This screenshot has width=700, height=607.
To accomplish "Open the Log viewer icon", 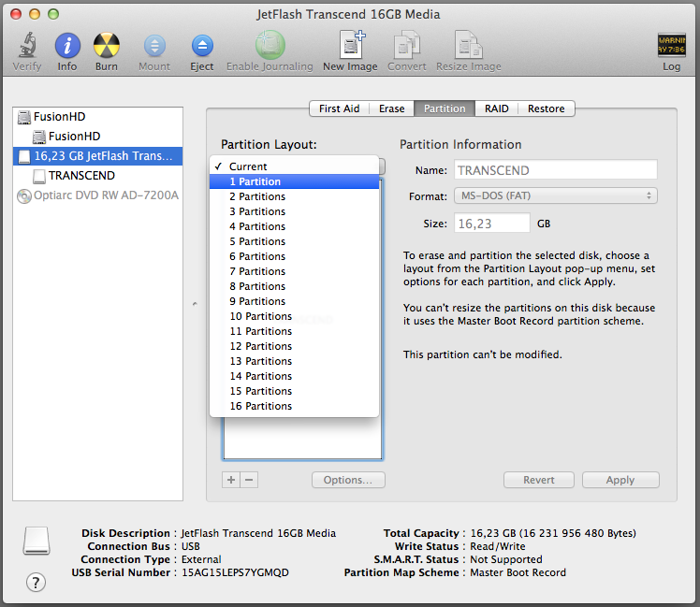I will (671, 45).
